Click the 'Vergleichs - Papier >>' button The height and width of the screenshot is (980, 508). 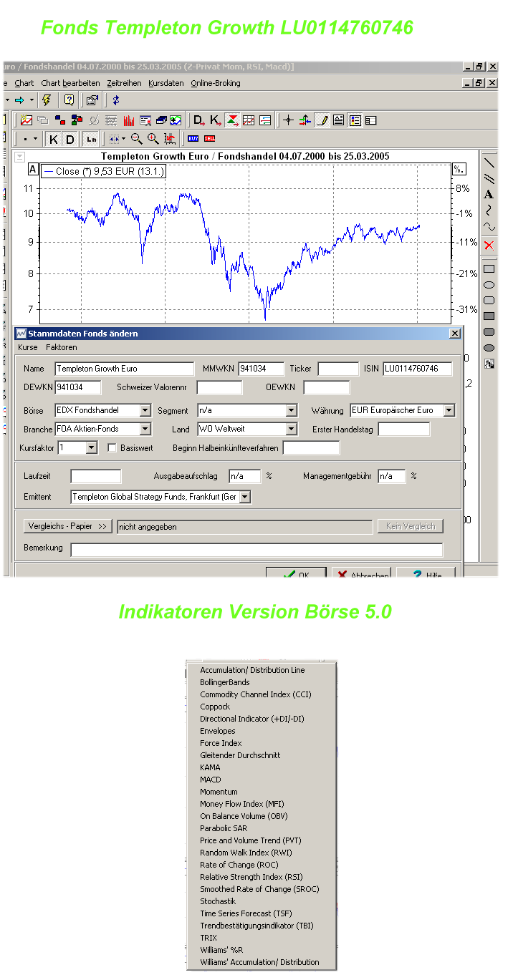[68, 526]
